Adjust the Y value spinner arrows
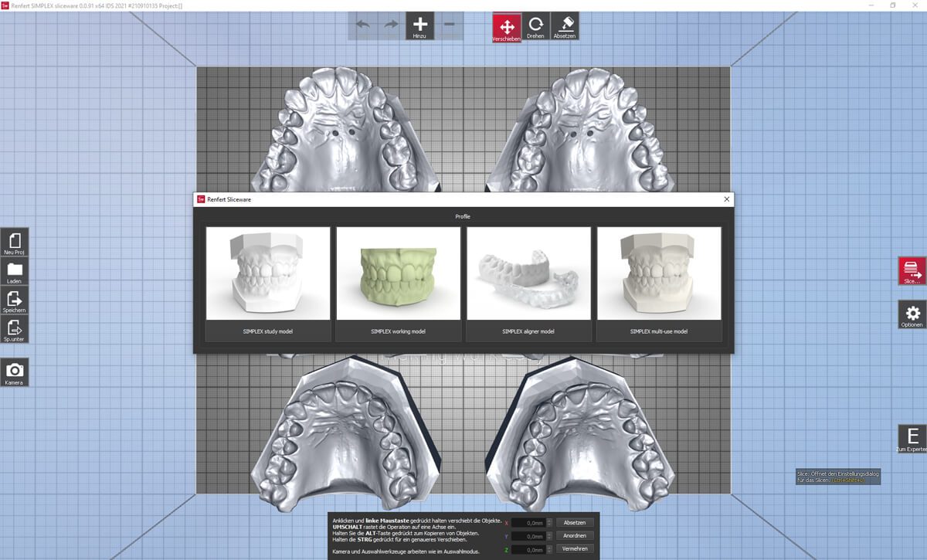Screen dimensions: 927x560 pos(549,536)
